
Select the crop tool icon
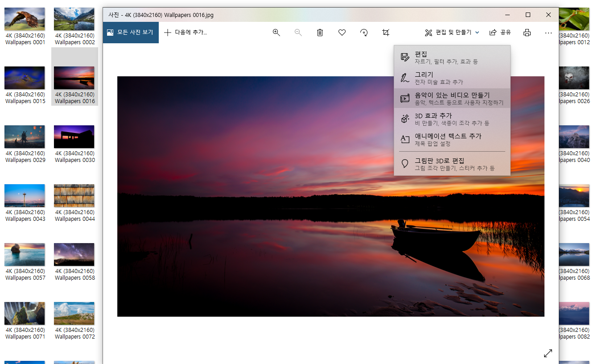point(386,33)
